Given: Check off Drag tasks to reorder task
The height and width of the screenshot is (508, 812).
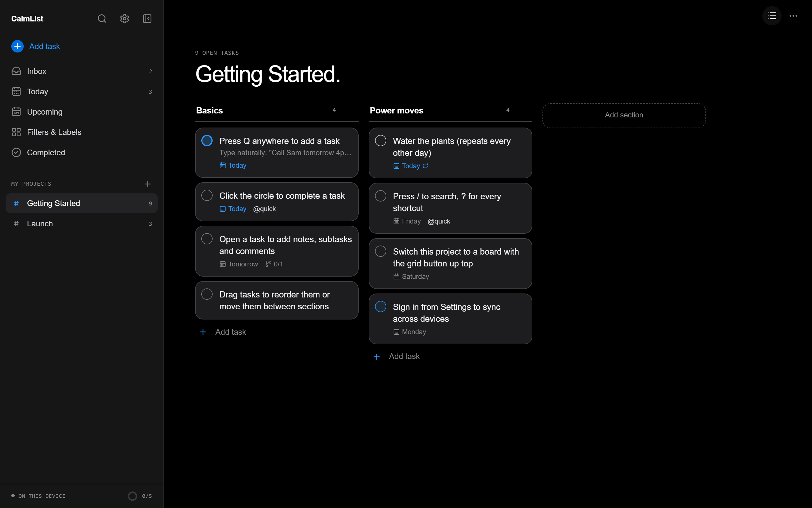Looking at the screenshot, I should pos(207,294).
